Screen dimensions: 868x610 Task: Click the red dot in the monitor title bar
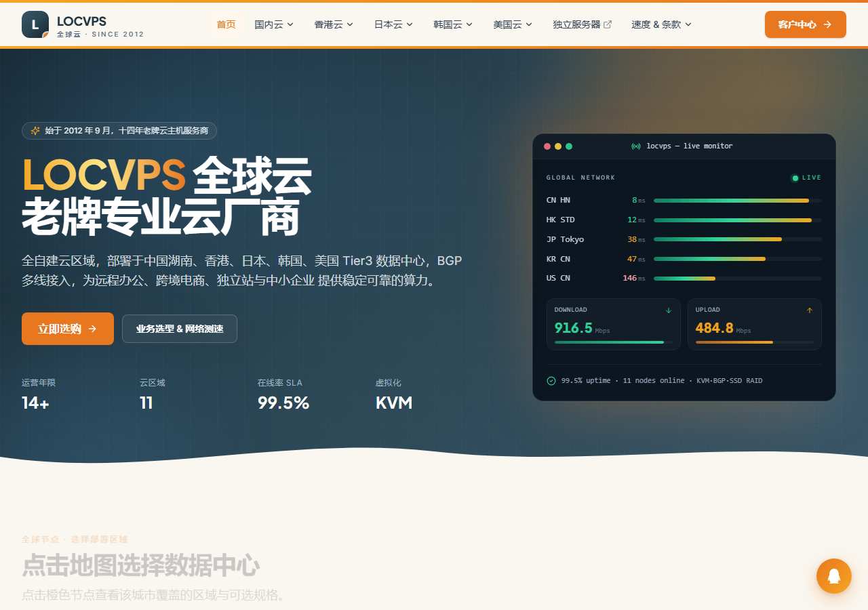click(x=547, y=146)
